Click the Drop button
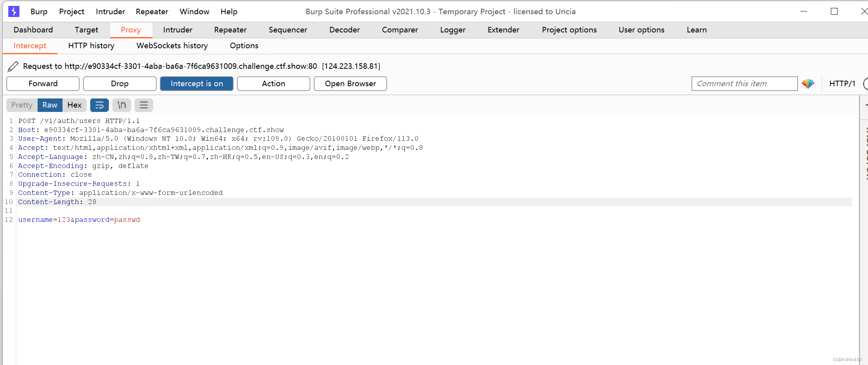Viewport: 868px width, 365px height. pyautogui.click(x=120, y=83)
